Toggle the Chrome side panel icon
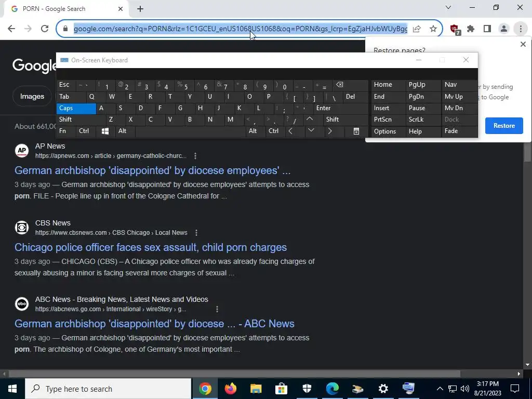532x399 pixels. tap(487, 29)
